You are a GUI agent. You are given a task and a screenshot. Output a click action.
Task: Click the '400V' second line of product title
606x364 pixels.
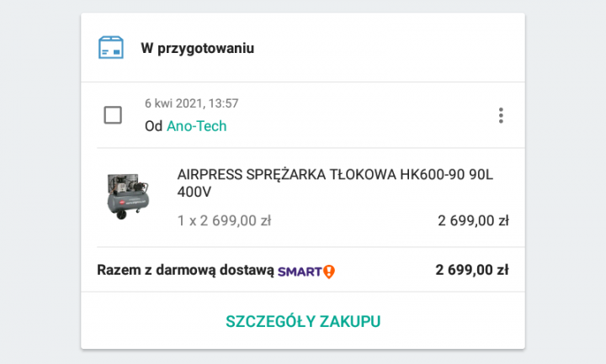pyautogui.click(x=194, y=193)
